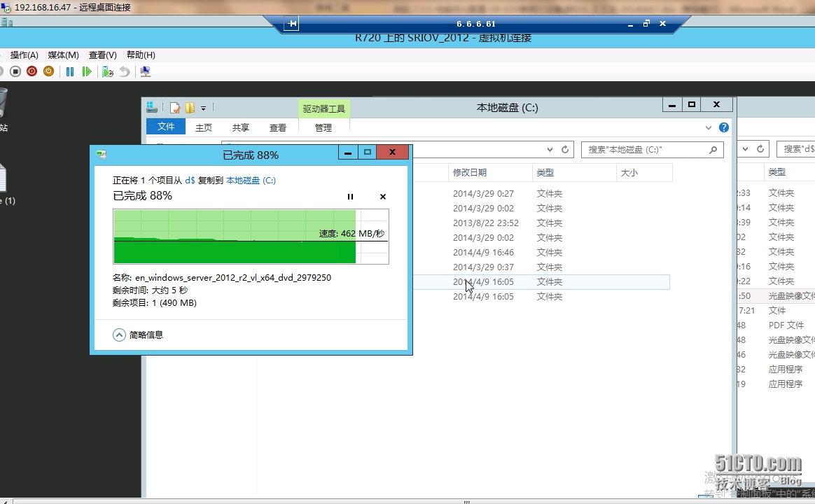815x504 pixels.
Task: Open Explorer help question mark icon
Action: coord(723,127)
